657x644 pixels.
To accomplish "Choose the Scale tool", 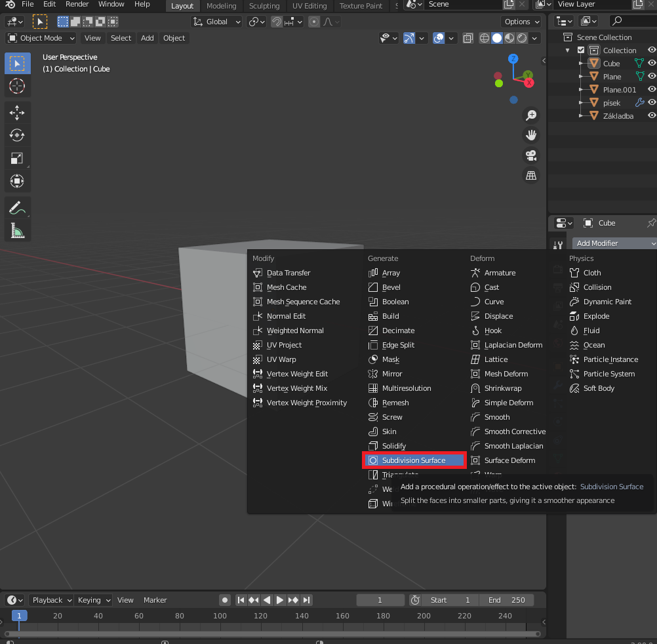I will pyautogui.click(x=17, y=158).
